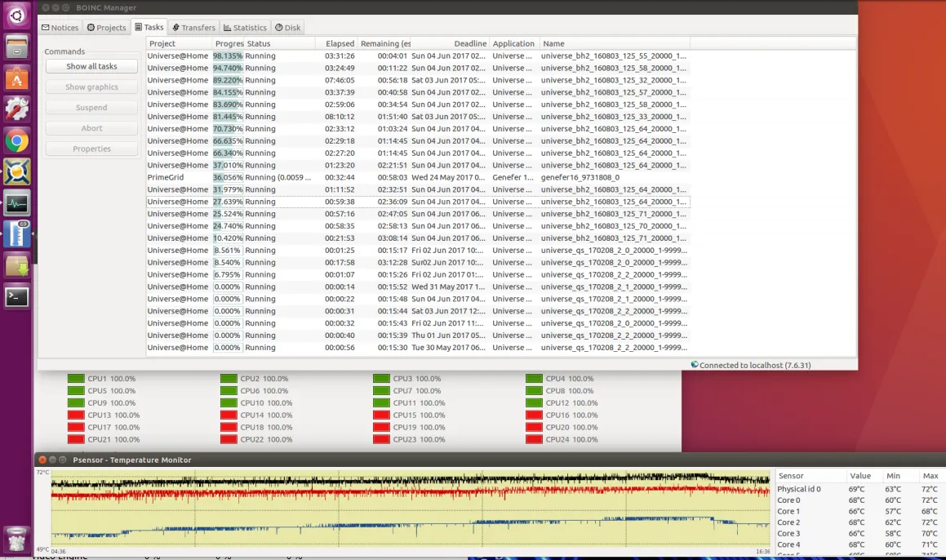Sort tasks by the Project column header
This screenshot has width=946, height=560.
(x=180, y=43)
